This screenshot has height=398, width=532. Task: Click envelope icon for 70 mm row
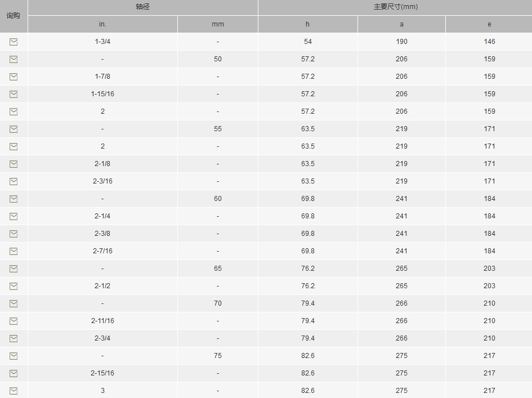tap(14, 304)
